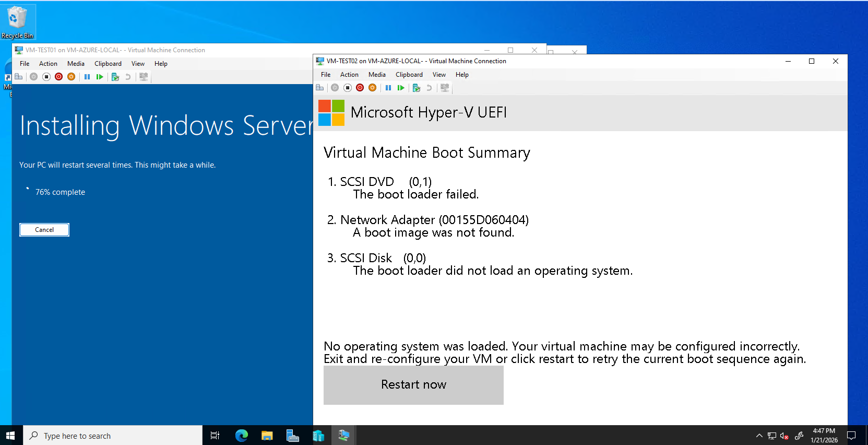Image resolution: width=868 pixels, height=445 pixels.
Task: Turn off VM-TEST02 with the black stop icon
Action: pos(348,88)
